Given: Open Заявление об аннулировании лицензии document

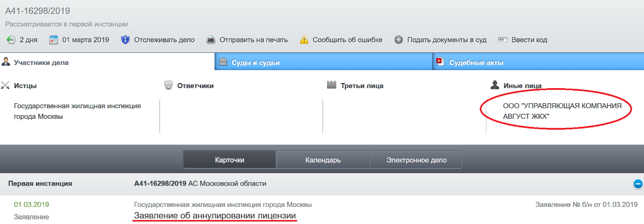Looking at the screenshot, I should click(215, 216).
